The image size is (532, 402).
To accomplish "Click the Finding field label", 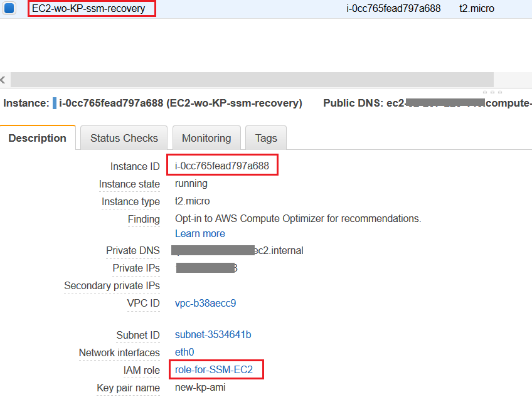I will point(144,220).
